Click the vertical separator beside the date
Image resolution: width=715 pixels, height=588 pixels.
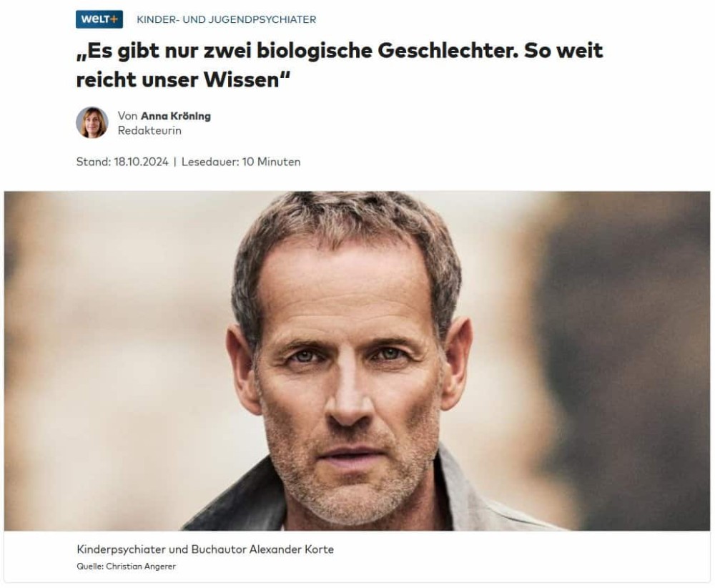point(175,162)
